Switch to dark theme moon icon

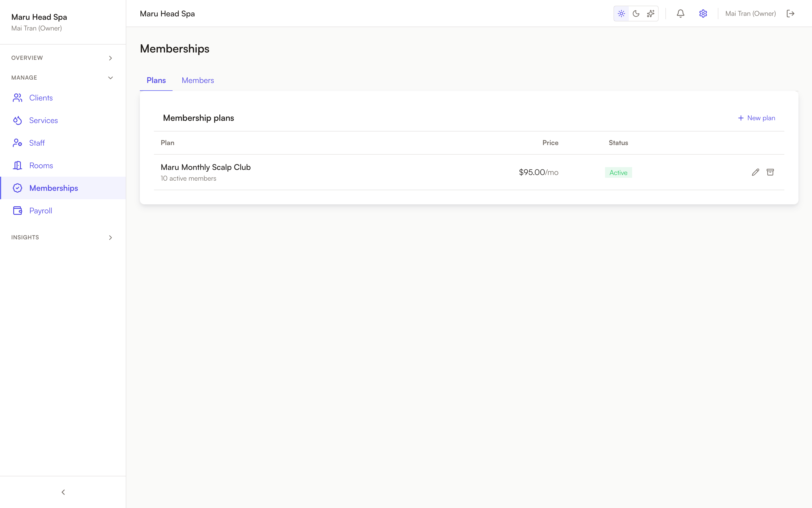pos(636,14)
